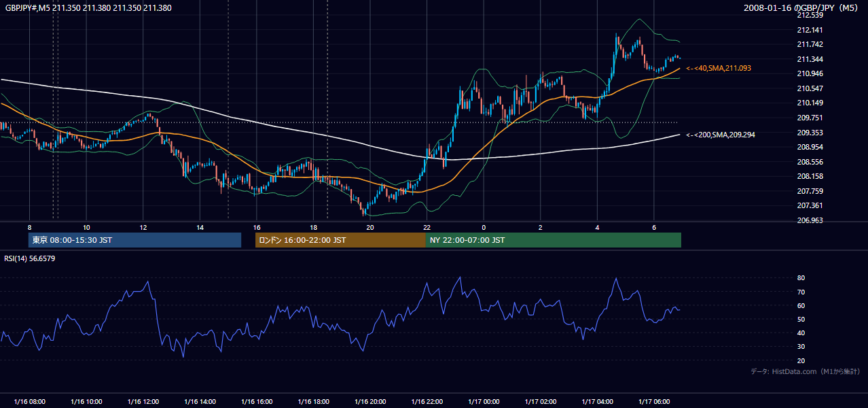
Task: Click price axis value 209.353
Action: [x=809, y=133]
